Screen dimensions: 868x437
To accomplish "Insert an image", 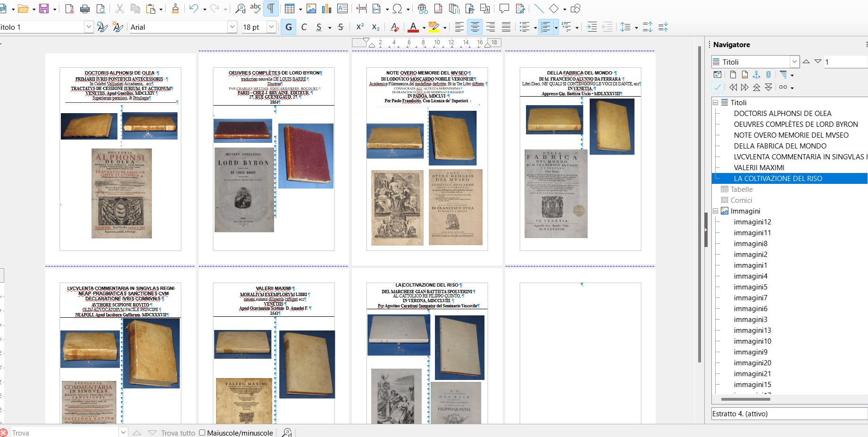I will click(311, 8).
